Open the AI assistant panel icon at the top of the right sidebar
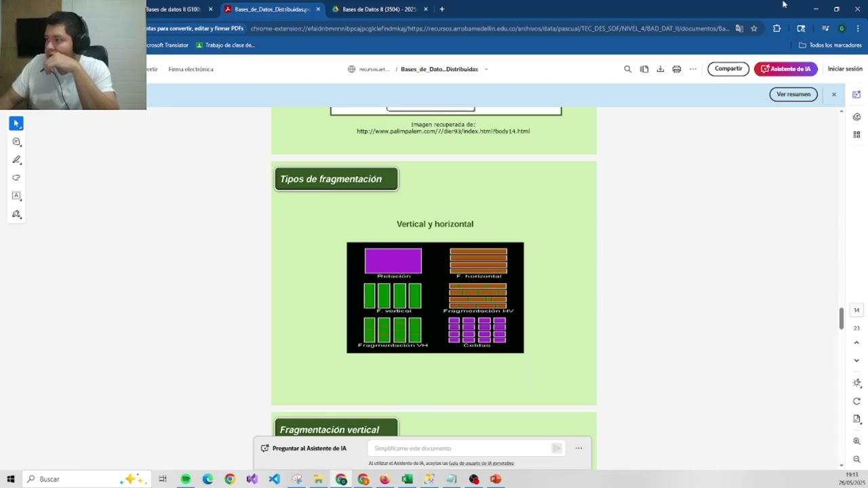The image size is (868, 488). tap(856, 94)
